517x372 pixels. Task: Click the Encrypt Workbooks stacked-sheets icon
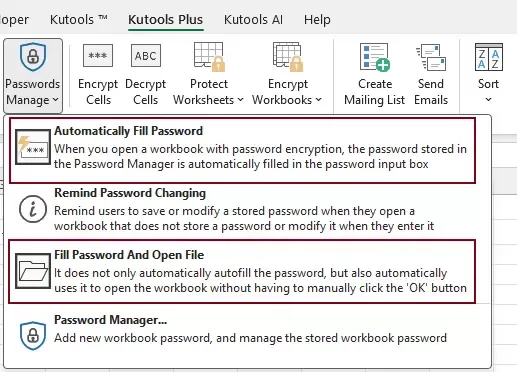pos(288,57)
